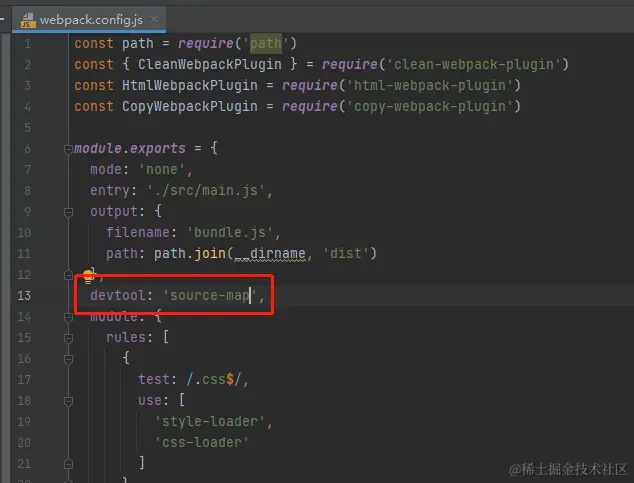
Task: Click the './src/main.js' entry string
Action: 206,190
